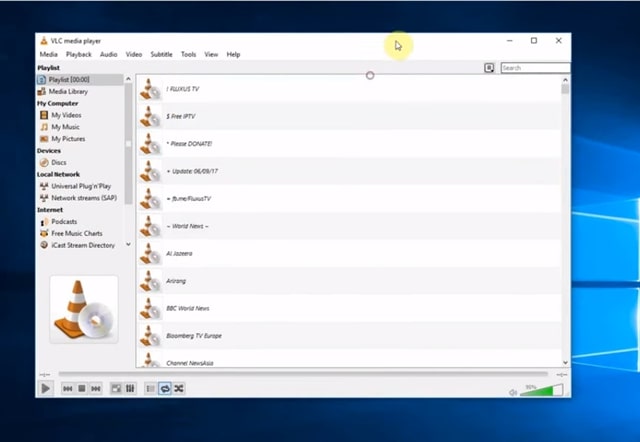Click the cone icon beside BBC World News
640x442 pixels.
(x=150, y=308)
